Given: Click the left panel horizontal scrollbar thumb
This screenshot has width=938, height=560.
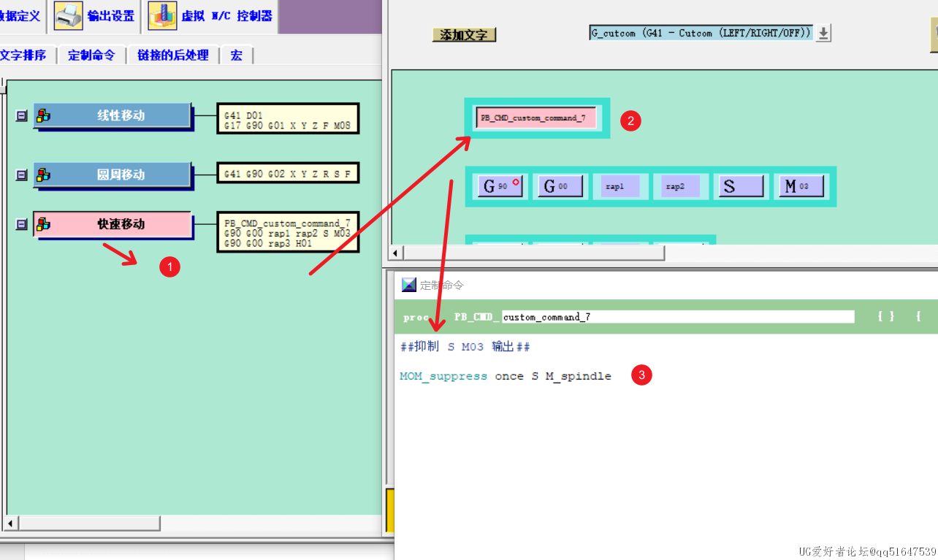Looking at the screenshot, I should [x=88, y=523].
